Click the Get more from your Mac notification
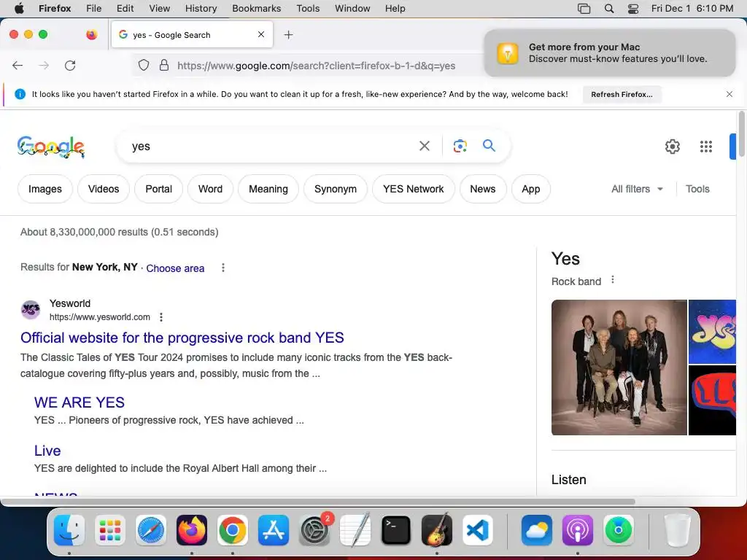This screenshot has width=747, height=560. click(610, 52)
